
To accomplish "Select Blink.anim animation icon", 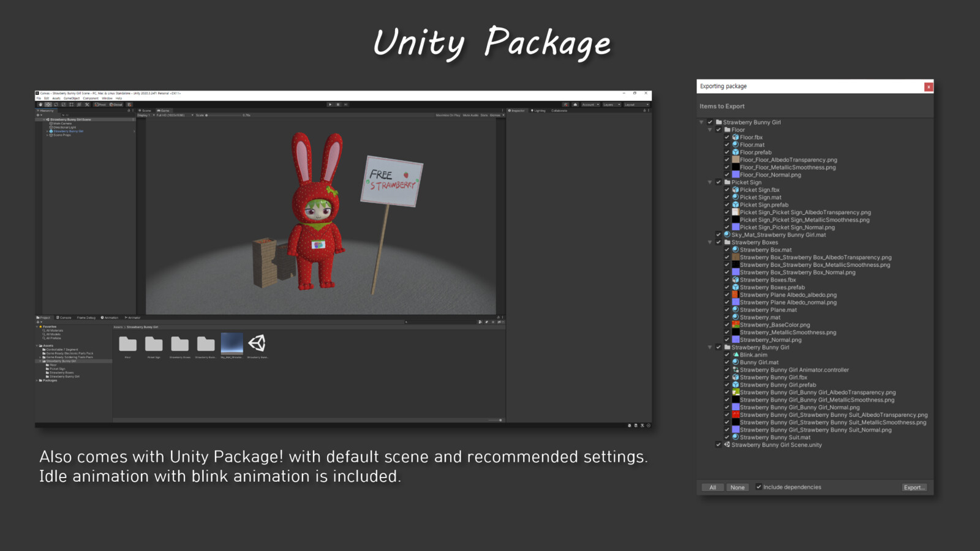I will (736, 354).
